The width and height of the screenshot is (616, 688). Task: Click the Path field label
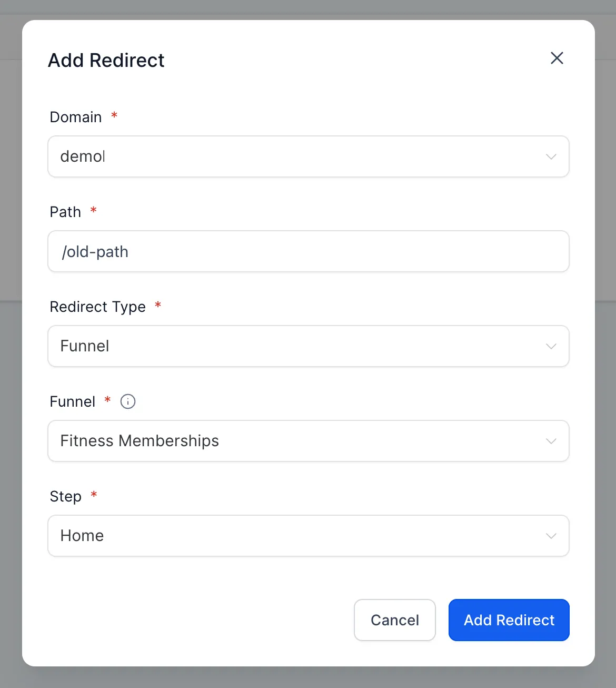point(65,212)
